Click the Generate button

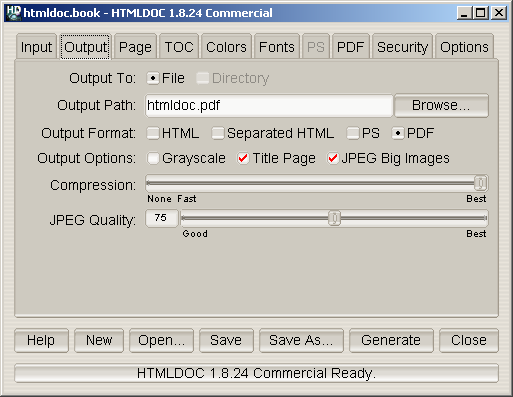click(391, 340)
